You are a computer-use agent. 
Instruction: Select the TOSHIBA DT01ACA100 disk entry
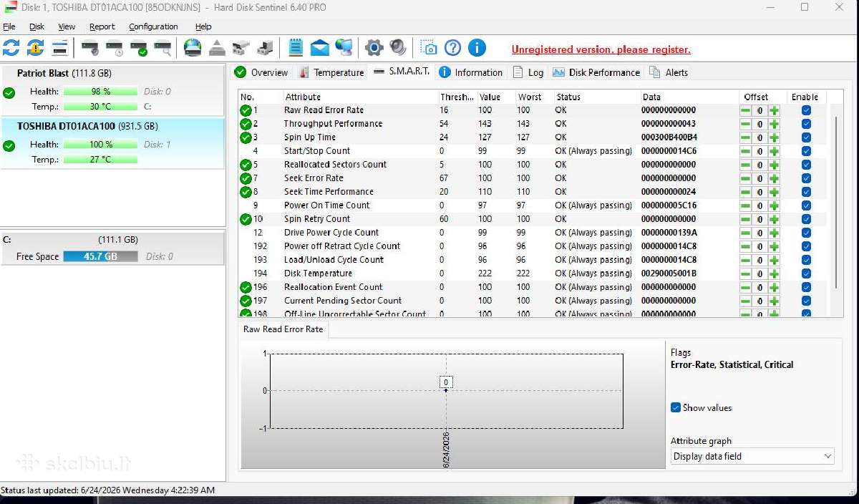[x=112, y=143]
